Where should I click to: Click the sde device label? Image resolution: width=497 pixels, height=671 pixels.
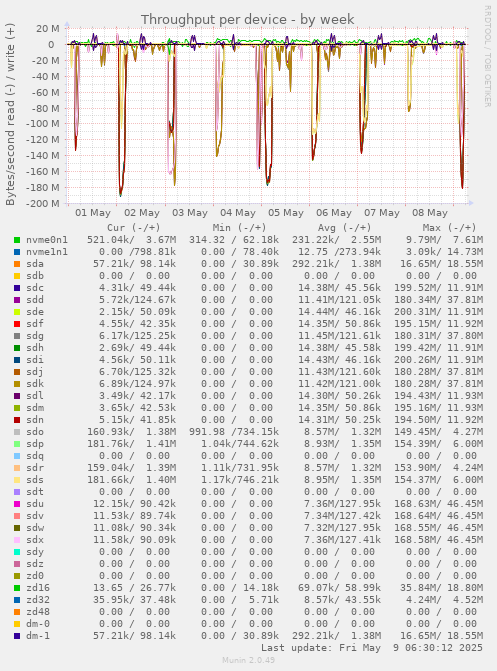(x=35, y=312)
